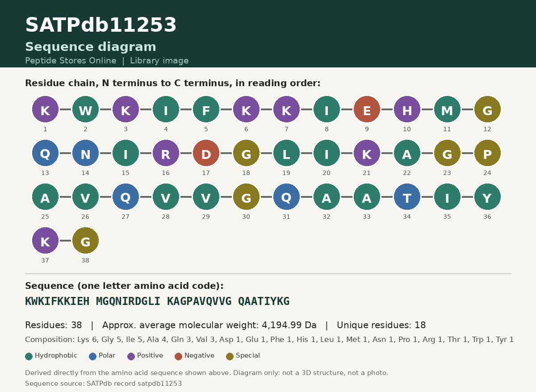536x392 pixels.
Task: Click the red D residue circle, position 17
Action: [206, 153]
